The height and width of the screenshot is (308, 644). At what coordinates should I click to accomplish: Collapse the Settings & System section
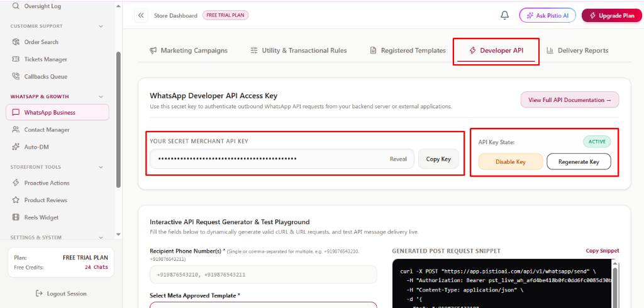(101, 237)
